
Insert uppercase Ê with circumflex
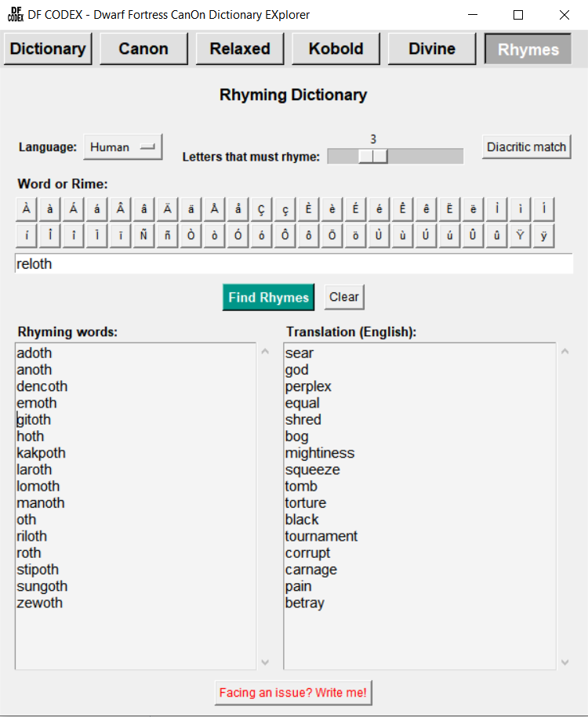pyautogui.click(x=403, y=209)
